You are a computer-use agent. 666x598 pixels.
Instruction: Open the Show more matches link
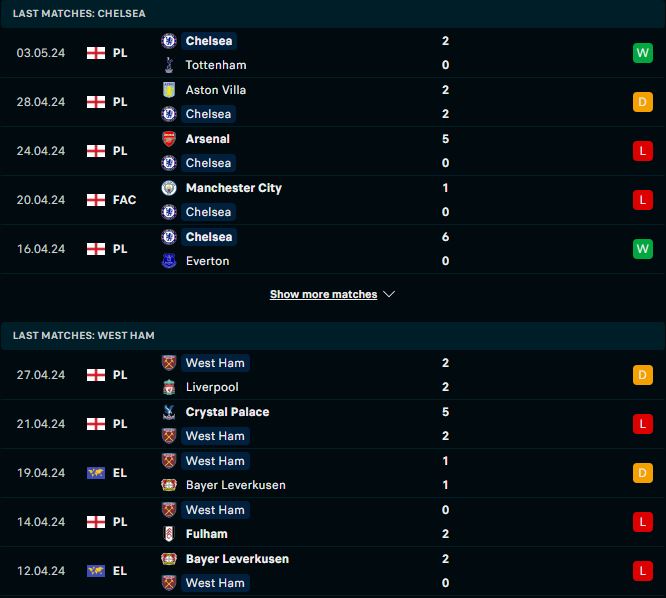pos(323,294)
